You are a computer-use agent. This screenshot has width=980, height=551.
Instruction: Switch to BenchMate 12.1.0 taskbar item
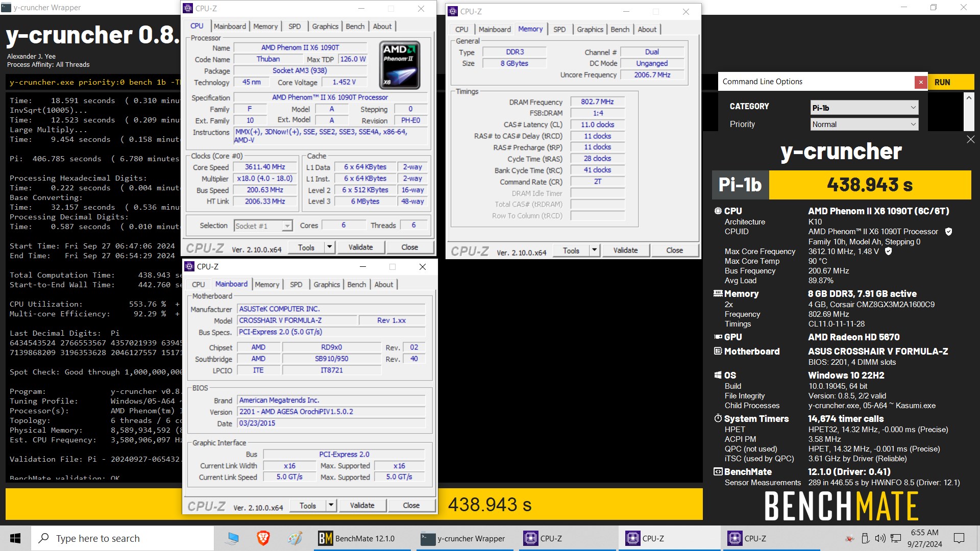(362, 538)
